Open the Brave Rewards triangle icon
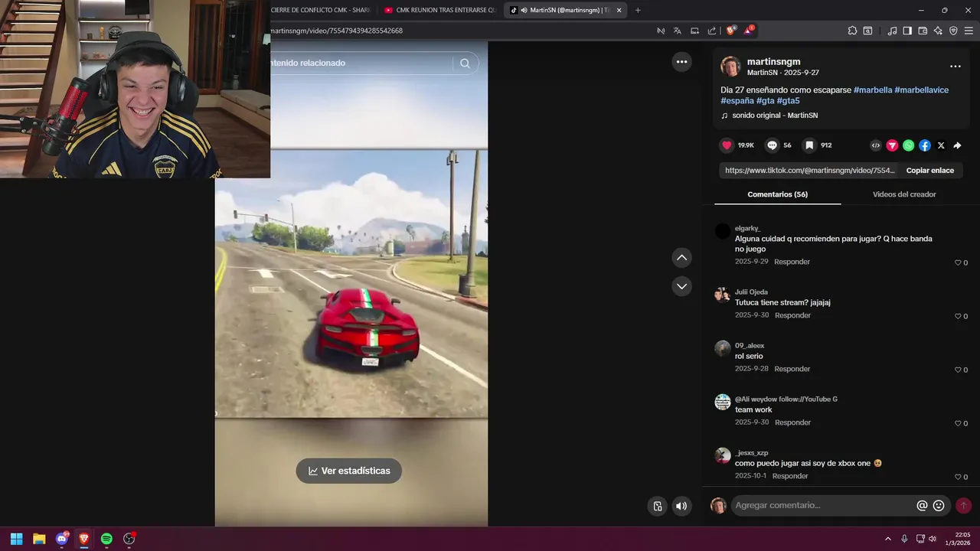 [x=749, y=31]
